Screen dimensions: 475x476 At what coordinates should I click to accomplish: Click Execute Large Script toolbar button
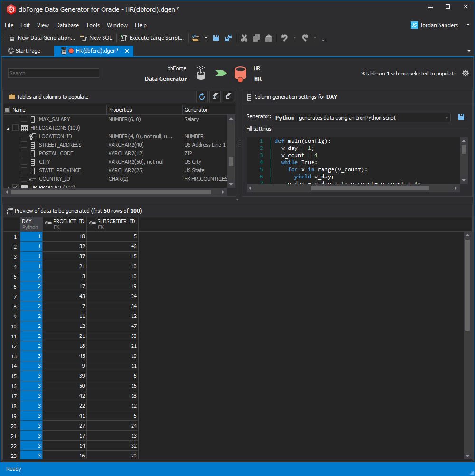click(152, 38)
